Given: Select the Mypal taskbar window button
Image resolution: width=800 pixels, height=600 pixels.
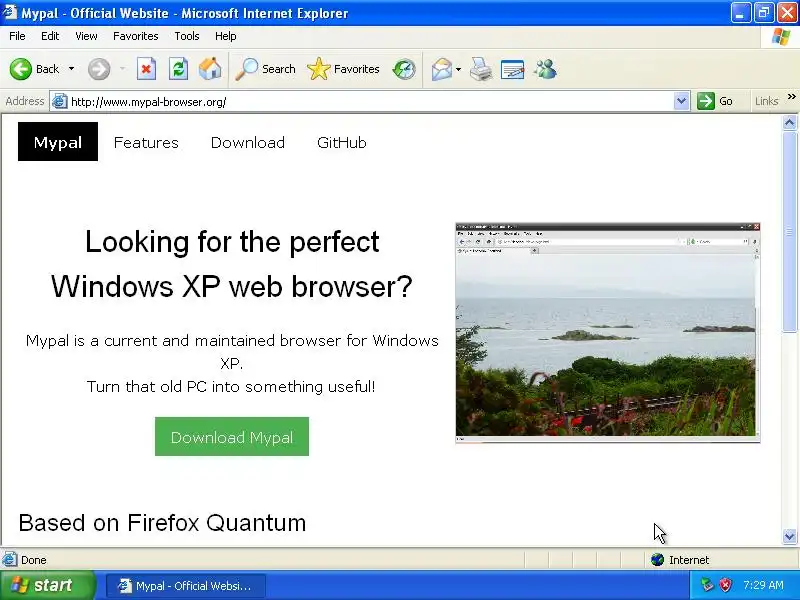Looking at the screenshot, I should [186, 586].
